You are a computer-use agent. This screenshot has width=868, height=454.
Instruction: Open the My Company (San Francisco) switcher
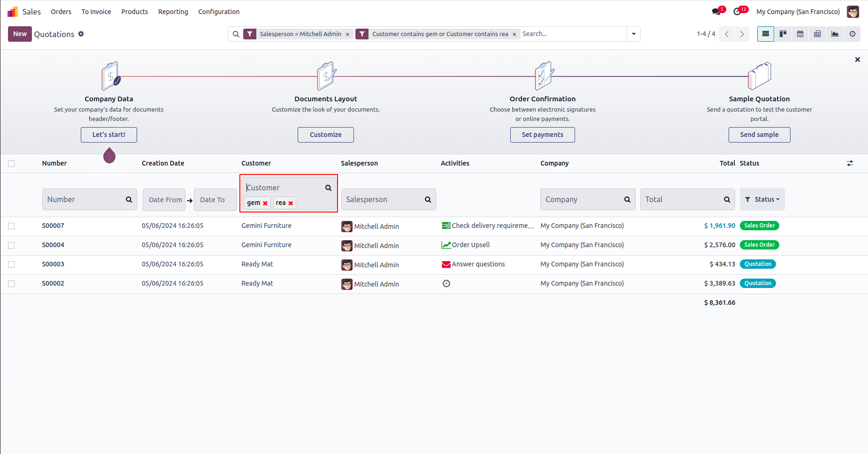click(x=798, y=12)
